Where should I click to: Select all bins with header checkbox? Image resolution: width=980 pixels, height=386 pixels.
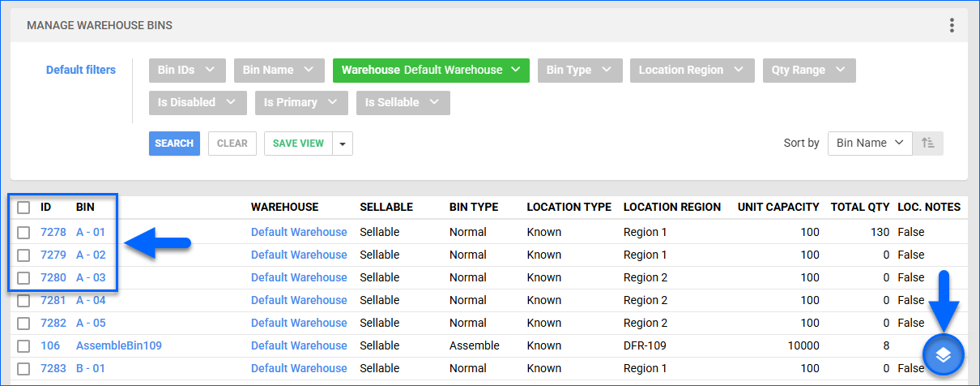[x=23, y=208]
